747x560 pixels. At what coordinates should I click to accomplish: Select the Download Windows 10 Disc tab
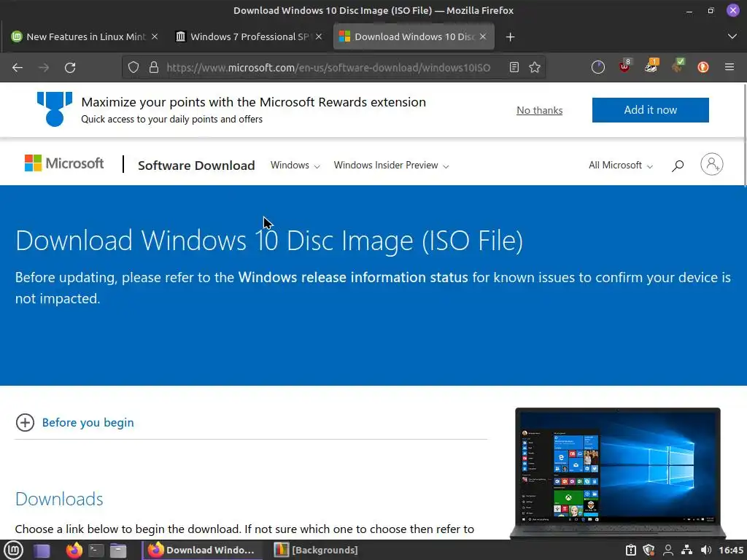(x=413, y=36)
